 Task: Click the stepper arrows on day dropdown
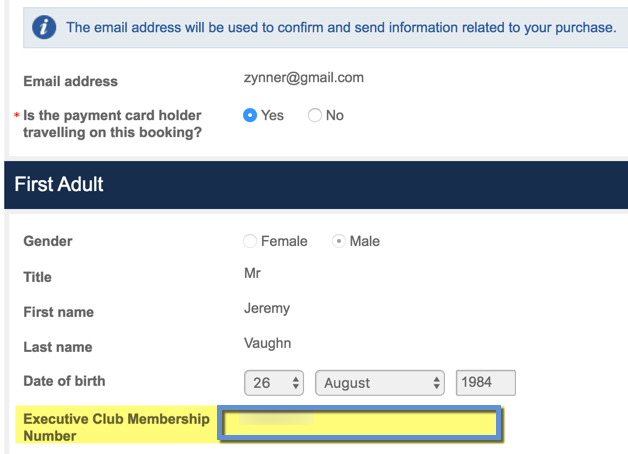coord(296,383)
